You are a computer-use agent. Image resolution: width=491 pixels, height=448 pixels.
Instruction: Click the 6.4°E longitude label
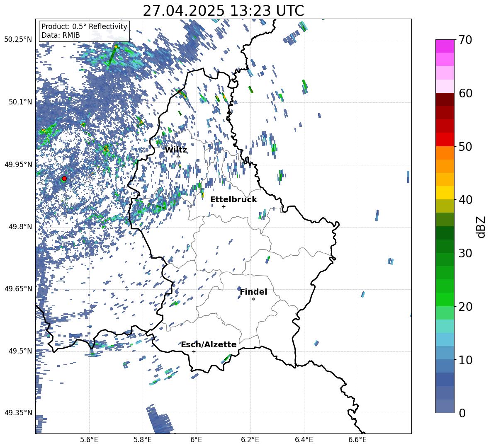[304, 440]
